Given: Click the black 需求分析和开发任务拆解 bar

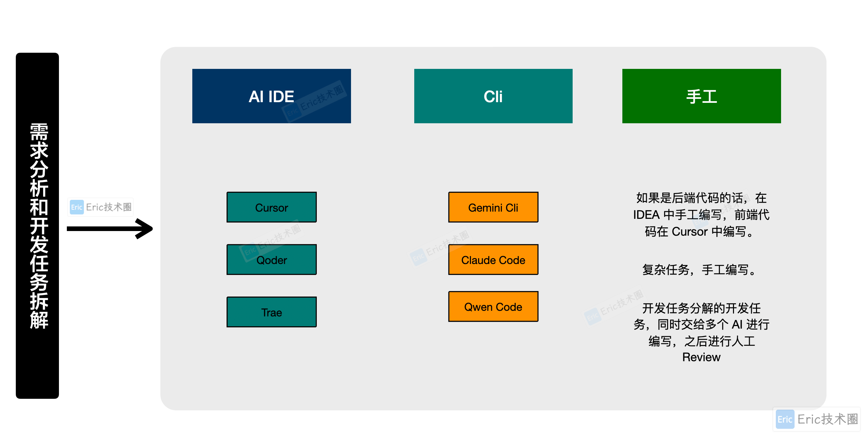Looking at the screenshot, I should click(x=38, y=225).
